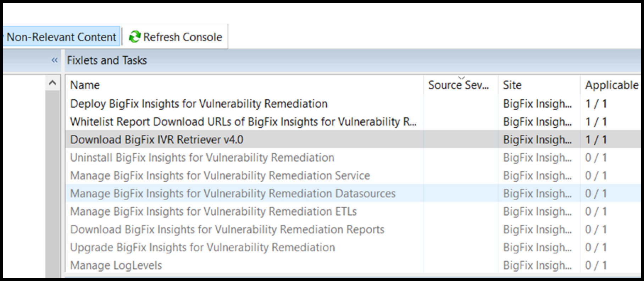The height and width of the screenshot is (281, 644).
Task: Click the green Refresh Console icon
Action: pos(134,37)
